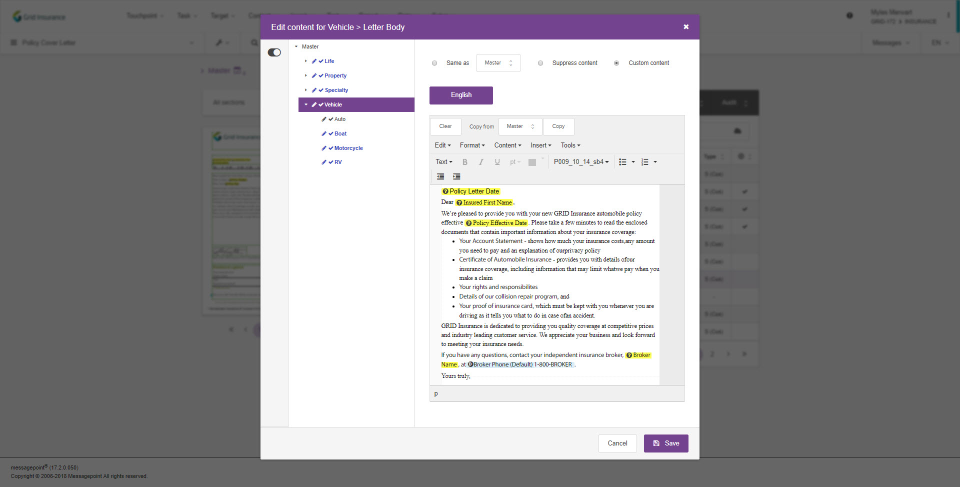Click the checkmark icon beside Motorcycle
The height and width of the screenshot is (487, 960).
(331, 148)
